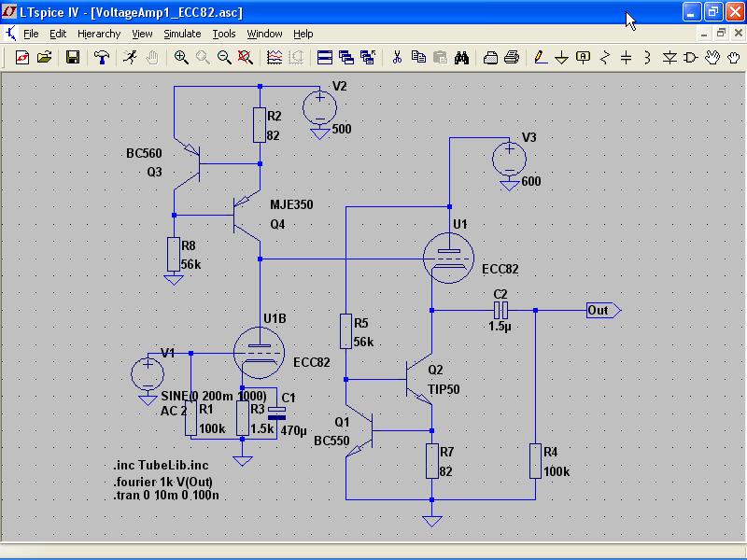Open the Help menu
This screenshot has width=747, height=560.
(x=303, y=34)
